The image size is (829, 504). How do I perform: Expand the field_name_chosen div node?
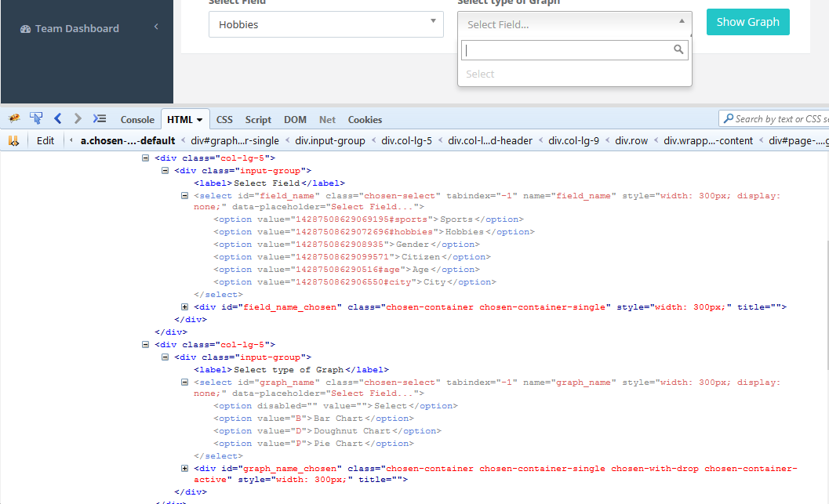click(x=184, y=306)
